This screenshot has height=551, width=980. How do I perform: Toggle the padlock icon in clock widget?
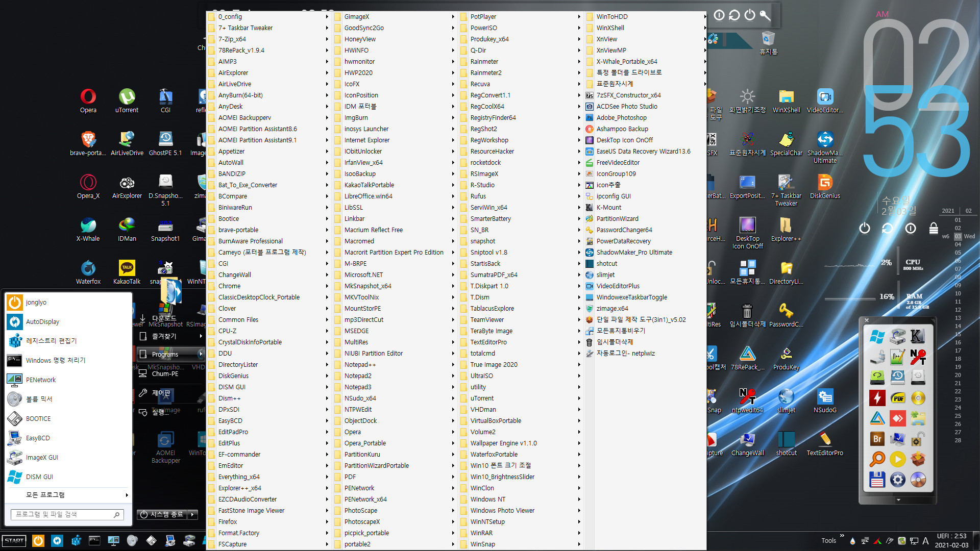click(934, 228)
